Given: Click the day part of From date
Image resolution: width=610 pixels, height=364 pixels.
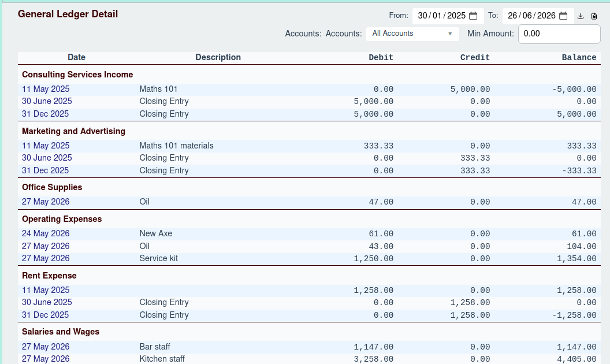Looking at the screenshot, I should coord(422,16).
